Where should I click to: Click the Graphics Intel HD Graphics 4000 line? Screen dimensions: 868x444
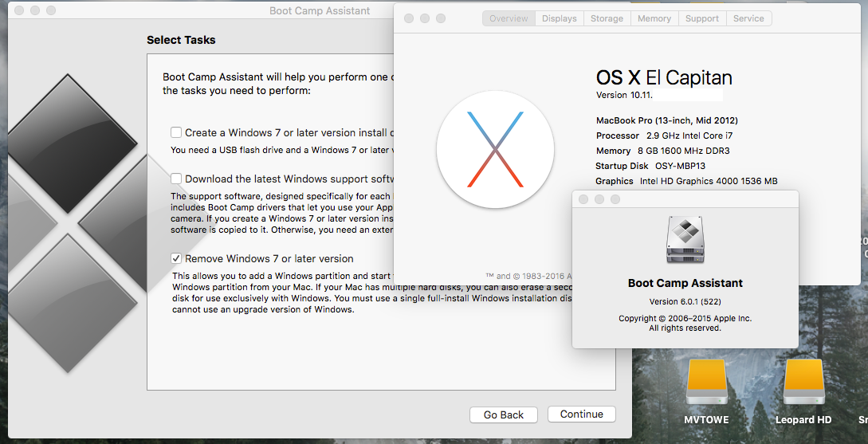686,181
